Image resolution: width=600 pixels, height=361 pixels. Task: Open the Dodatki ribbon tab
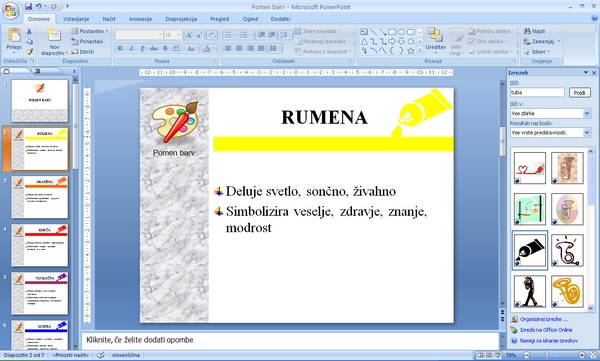point(280,19)
